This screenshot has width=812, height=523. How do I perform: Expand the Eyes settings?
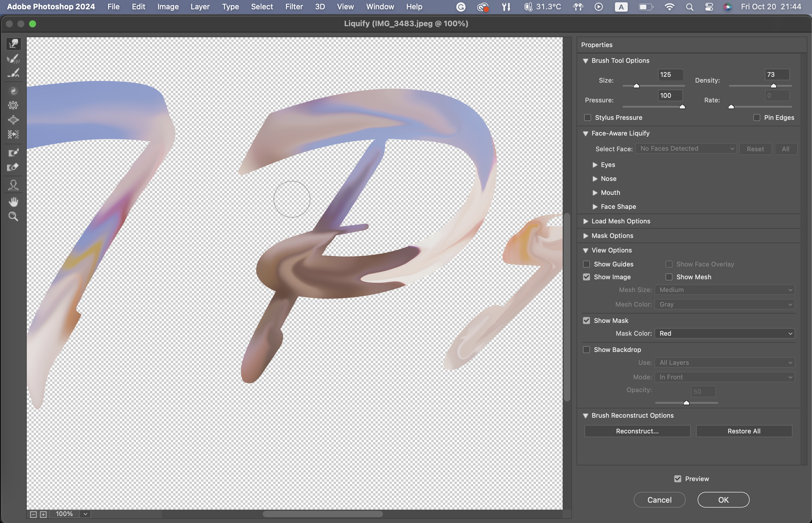pos(595,165)
